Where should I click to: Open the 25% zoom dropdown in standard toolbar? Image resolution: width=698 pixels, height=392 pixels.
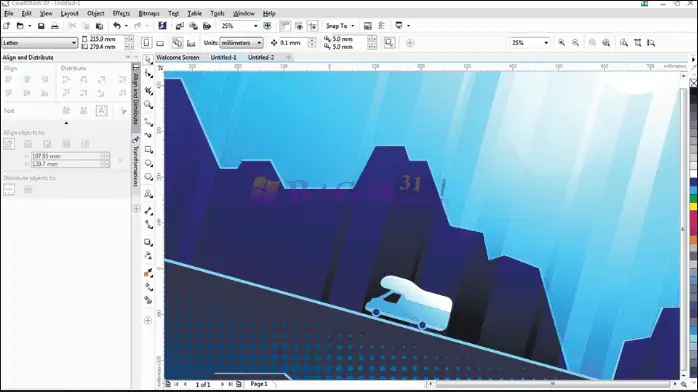pos(239,26)
